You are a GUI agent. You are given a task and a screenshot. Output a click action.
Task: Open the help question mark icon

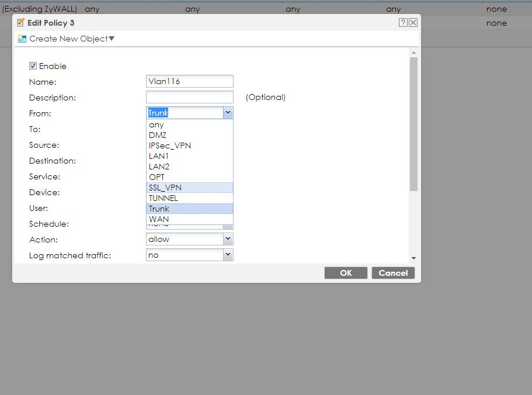click(x=403, y=23)
